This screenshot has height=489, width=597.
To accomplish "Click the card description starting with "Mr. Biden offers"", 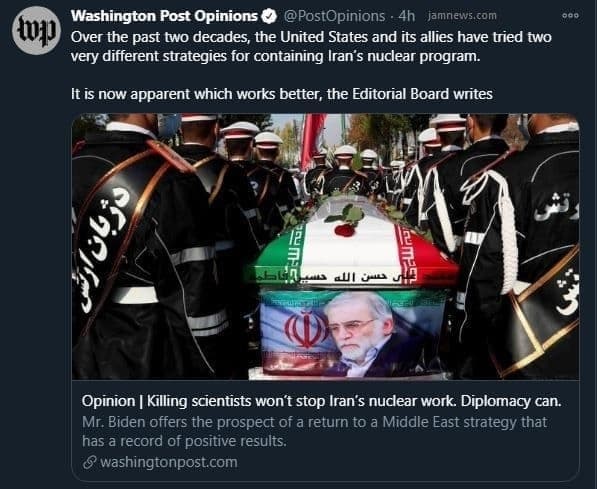I will [x=314, y=431].
